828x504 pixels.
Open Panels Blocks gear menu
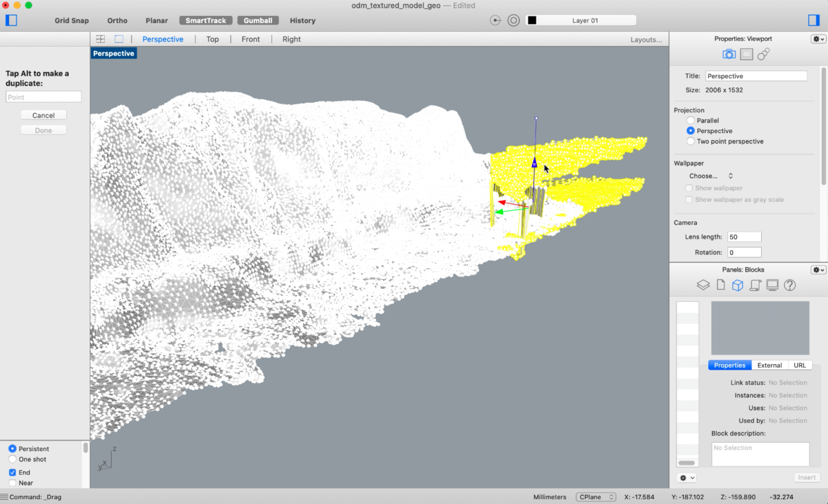[818, 270]
